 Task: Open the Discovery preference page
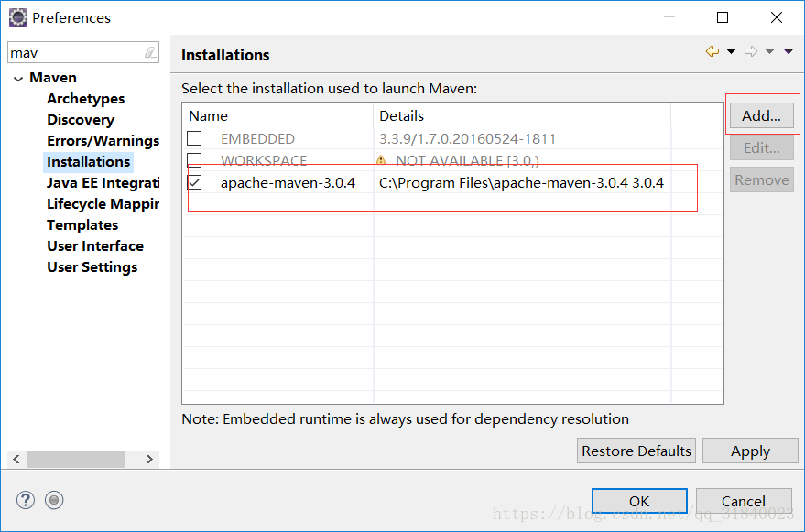pos(81,120)
